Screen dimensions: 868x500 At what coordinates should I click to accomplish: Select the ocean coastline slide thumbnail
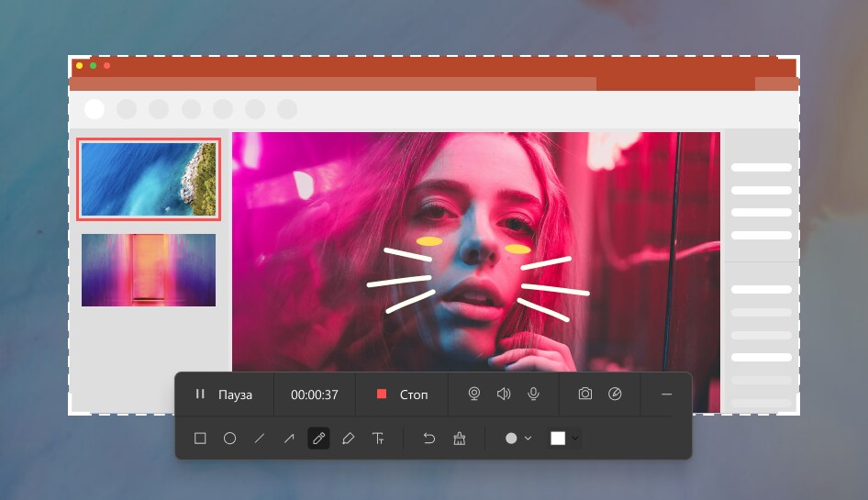pos(149,180)
